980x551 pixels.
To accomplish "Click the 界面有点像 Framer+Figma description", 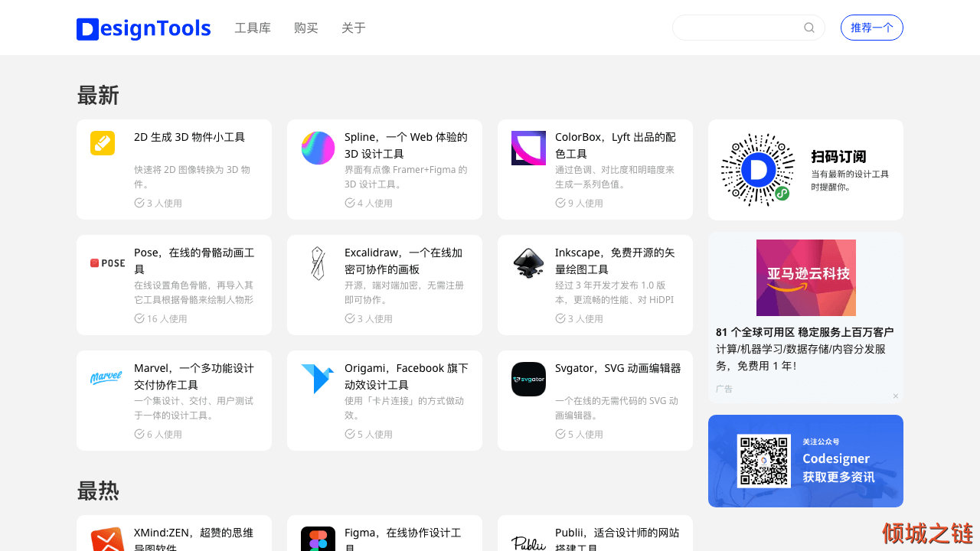I will (x=406, y=177).
